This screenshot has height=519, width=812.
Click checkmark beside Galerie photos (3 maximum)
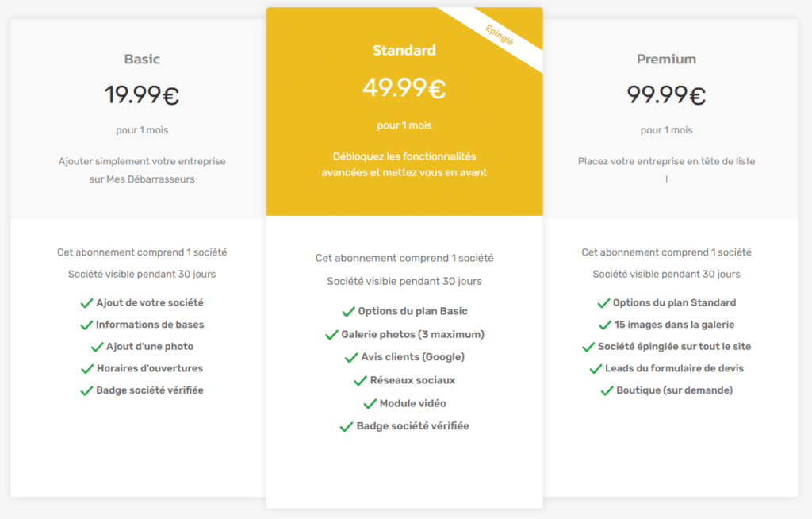332,335
